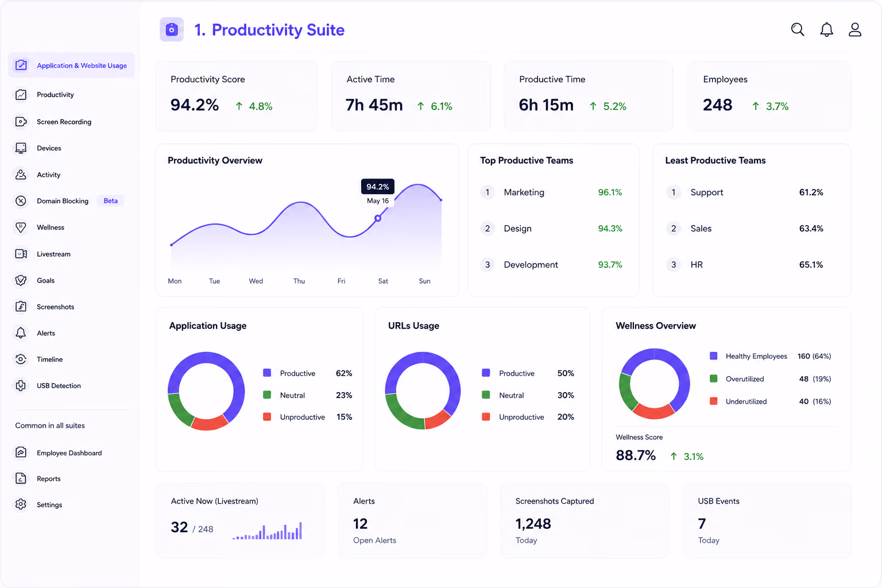Click the Wellness heart icon

[21, 227]
